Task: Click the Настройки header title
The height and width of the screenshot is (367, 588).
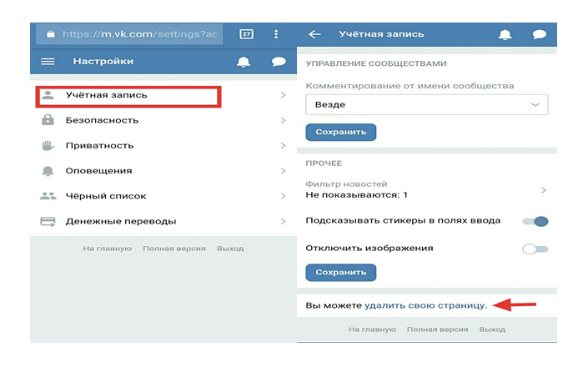Action: (x=103, y=62)
